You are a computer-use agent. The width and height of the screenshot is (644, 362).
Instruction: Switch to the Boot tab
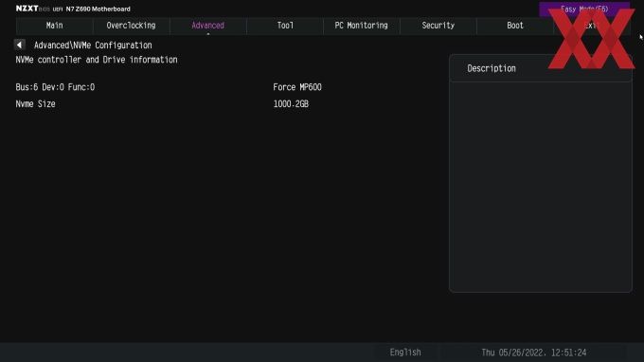coord(515,26)
